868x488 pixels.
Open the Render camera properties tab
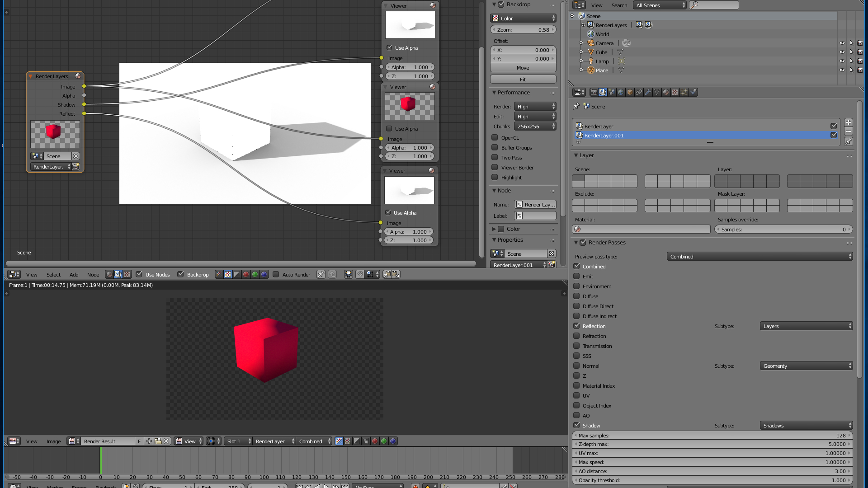coord(594,92)
